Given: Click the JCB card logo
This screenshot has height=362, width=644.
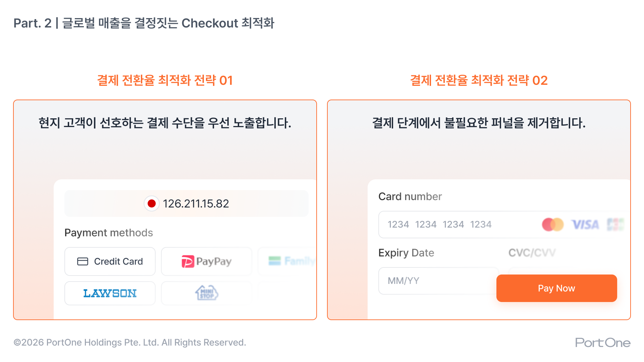Looking at the screenshot, I should point(616,225).
